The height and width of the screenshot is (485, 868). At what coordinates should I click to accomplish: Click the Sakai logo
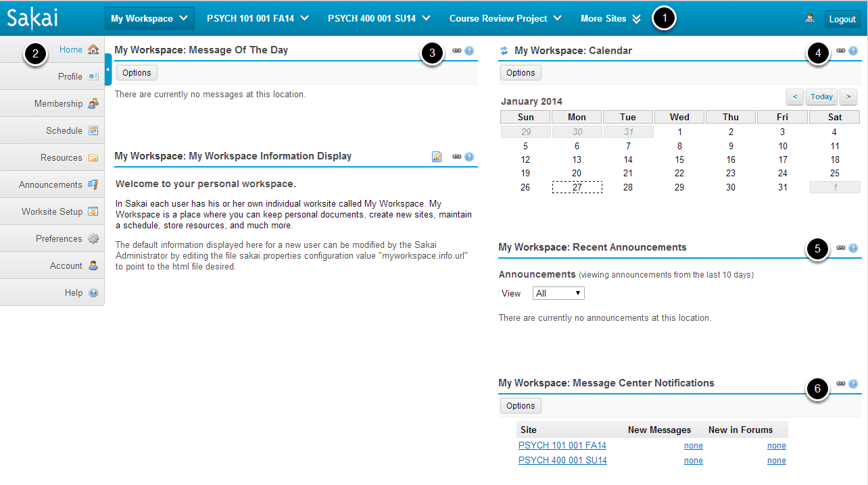pyautogui.click(x=32, y=18)
